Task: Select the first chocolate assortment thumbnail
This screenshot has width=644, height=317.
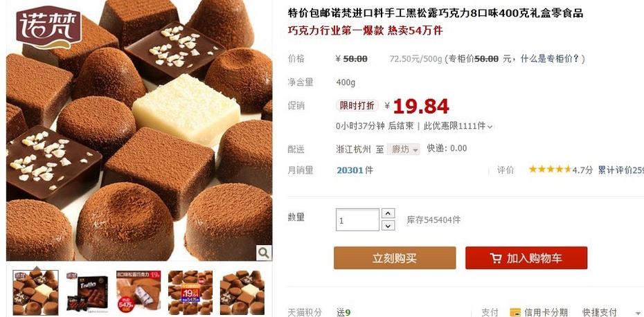Action: point(35,292)
